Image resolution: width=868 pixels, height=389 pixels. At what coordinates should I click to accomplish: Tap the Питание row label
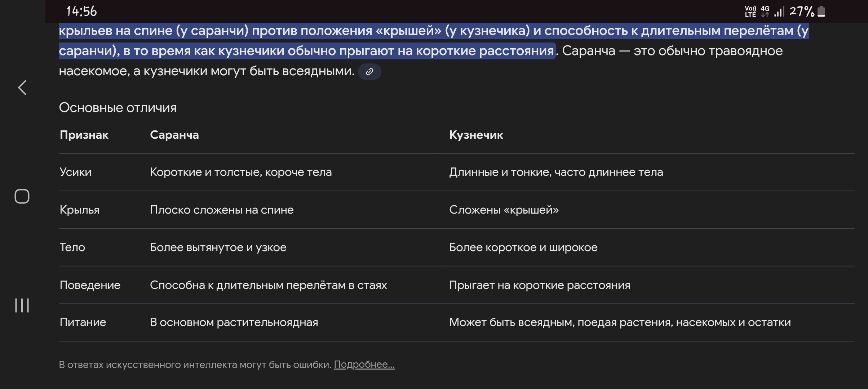pos(83,322)
